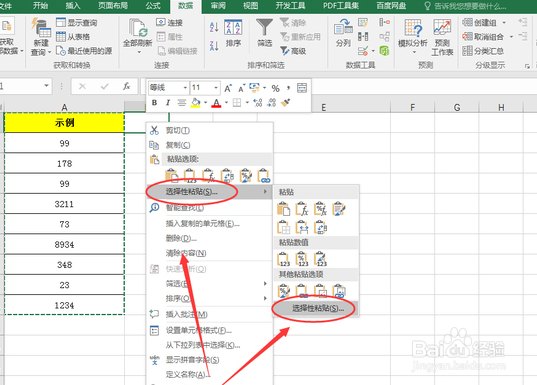This screenshot has height=385, width=537.
Task: Switch to the 公式 ribbon tab
Action: (153, 6)
